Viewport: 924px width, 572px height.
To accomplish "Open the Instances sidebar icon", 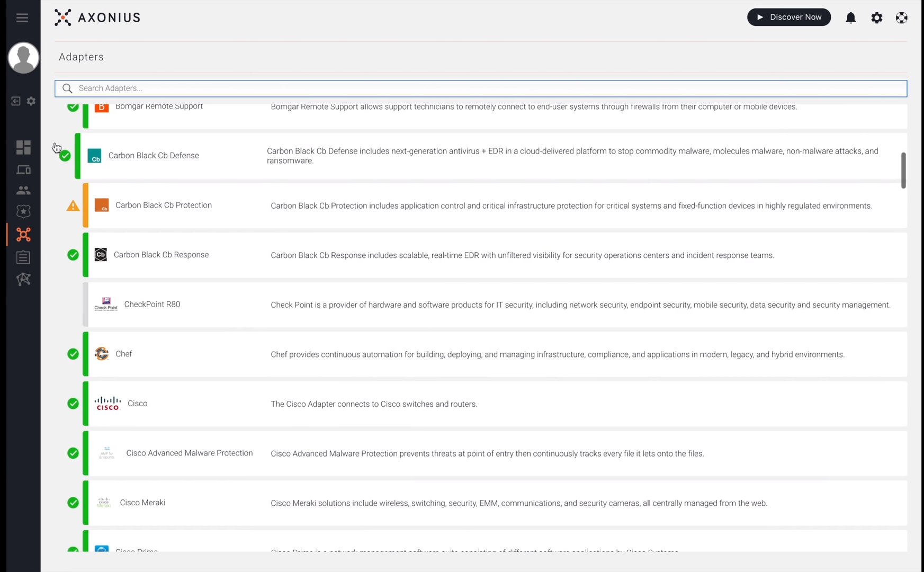I will 23,279.
